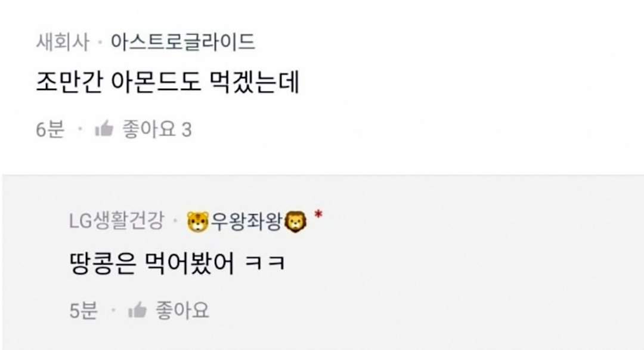Tap the 좋아요 text on the reply
Image resolution: width=644 pixels, height=350 pixels.
[x=182, y=310]
